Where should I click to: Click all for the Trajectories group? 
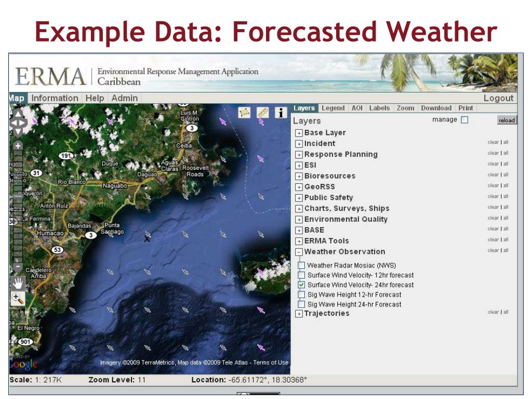tap(506, 312)
